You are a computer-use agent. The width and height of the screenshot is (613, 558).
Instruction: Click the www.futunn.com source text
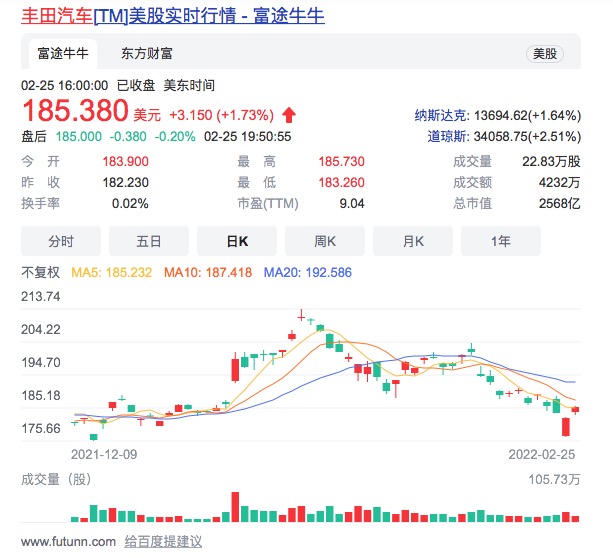tap(68, 542)
